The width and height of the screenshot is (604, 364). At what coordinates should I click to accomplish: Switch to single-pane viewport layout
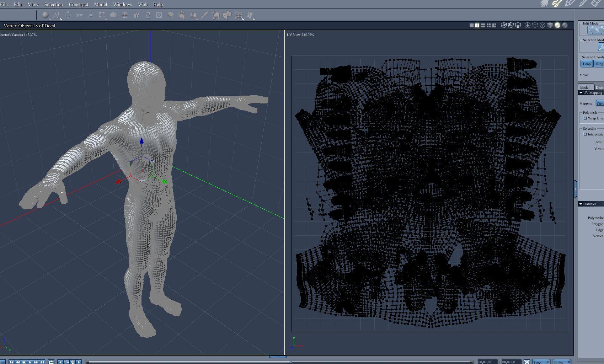point(471,26)
